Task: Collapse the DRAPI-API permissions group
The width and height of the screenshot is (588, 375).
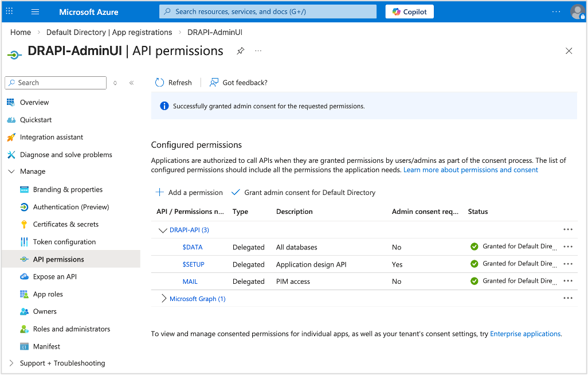Action: (163, 229)
